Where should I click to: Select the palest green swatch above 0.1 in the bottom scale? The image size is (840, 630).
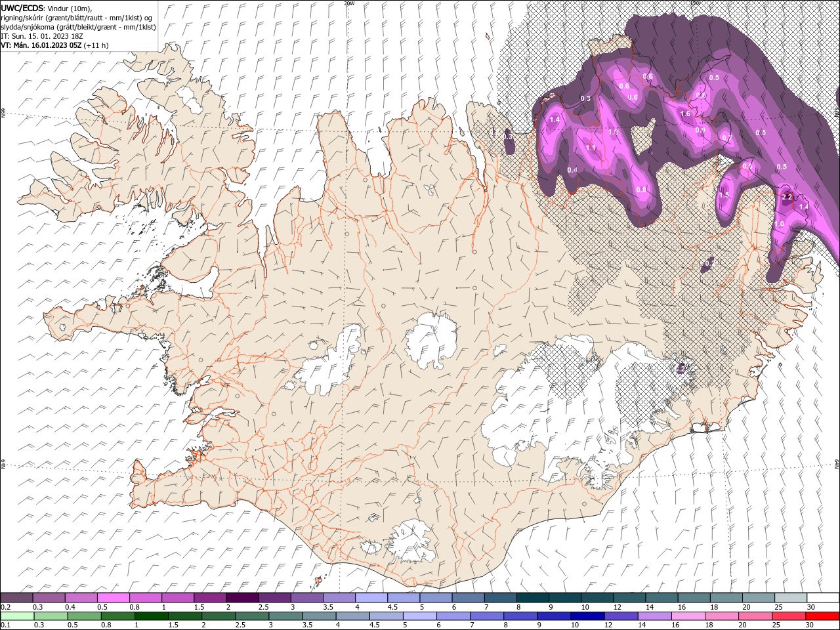point(17,616)
